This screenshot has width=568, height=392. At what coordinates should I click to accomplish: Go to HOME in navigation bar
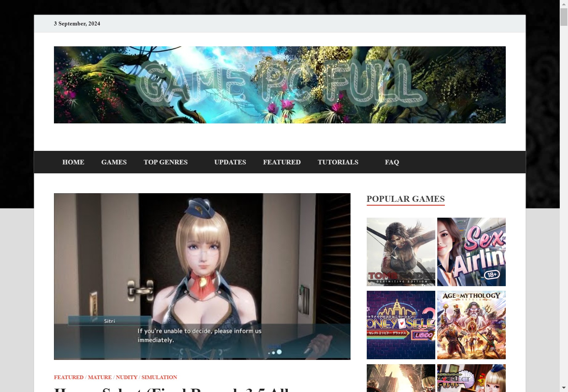pyautogui.click(x=73, y=162)
